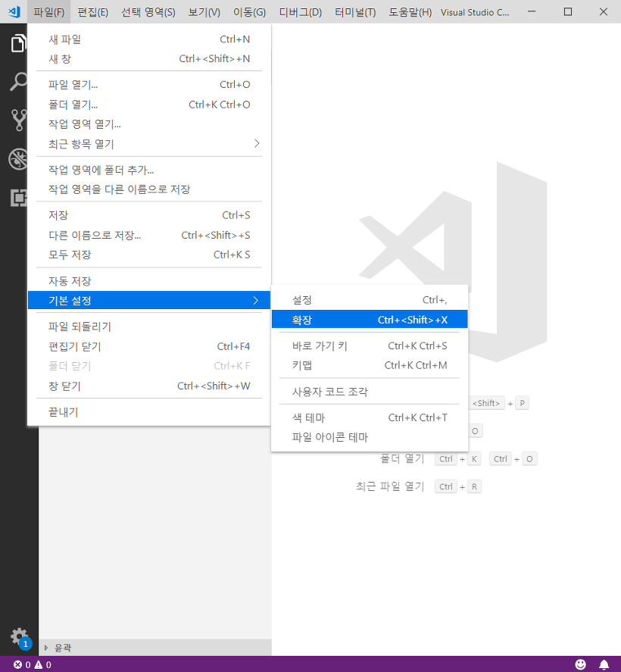The height and width of the screenshot is (672, 621).
Task: Open the Source Control branch icon
Action: click(19, 120)
